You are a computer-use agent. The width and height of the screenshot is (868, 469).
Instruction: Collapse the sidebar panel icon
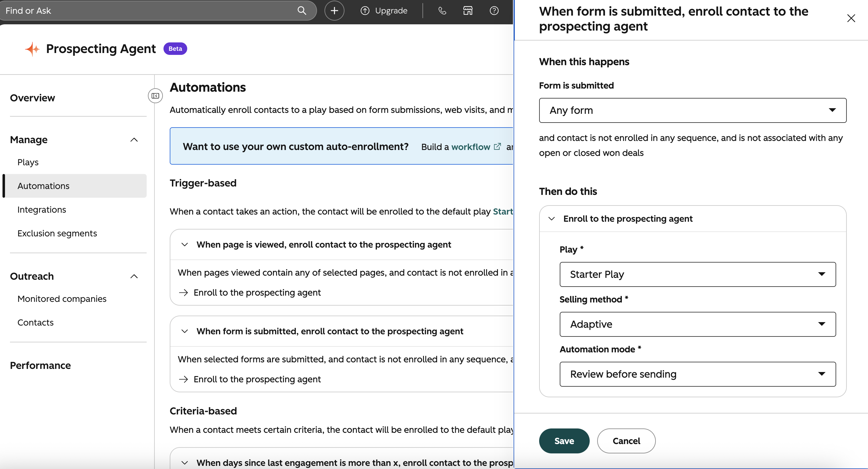[155, 96]
